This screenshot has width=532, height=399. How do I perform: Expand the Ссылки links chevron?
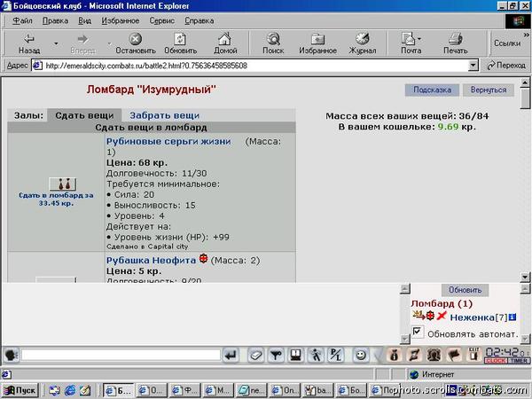tap(526, 35)
